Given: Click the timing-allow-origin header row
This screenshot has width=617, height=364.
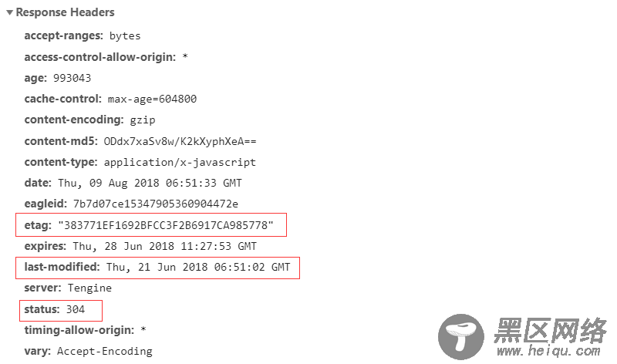Looking at the screenshot, I should [x=85, y=330].
